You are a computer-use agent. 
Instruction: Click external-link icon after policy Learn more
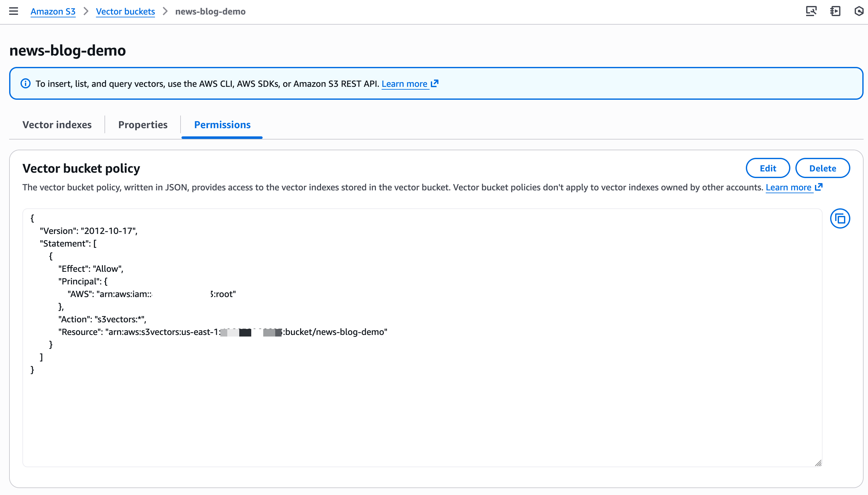point(819,187)
